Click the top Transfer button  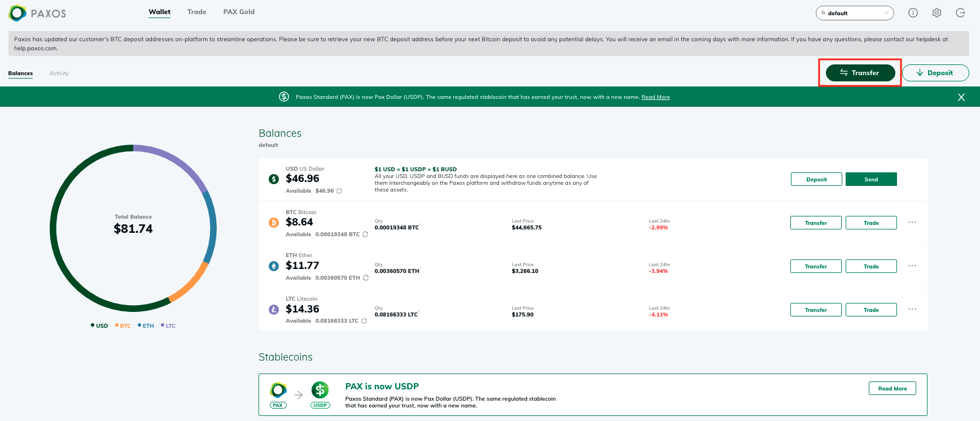860,73
